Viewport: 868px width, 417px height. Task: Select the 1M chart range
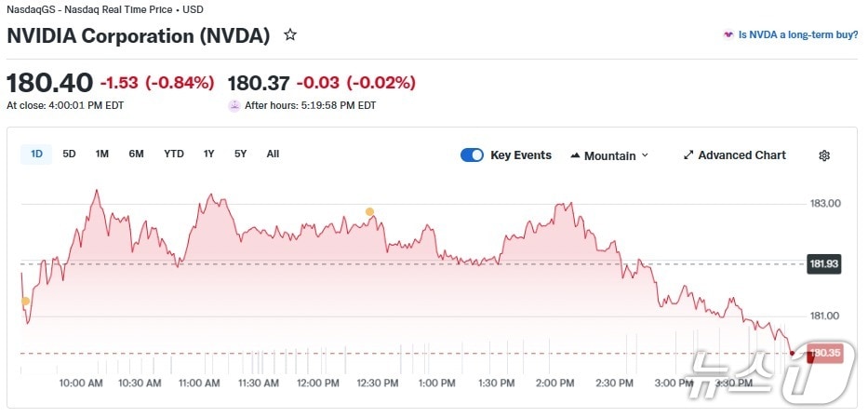[102, 154]
